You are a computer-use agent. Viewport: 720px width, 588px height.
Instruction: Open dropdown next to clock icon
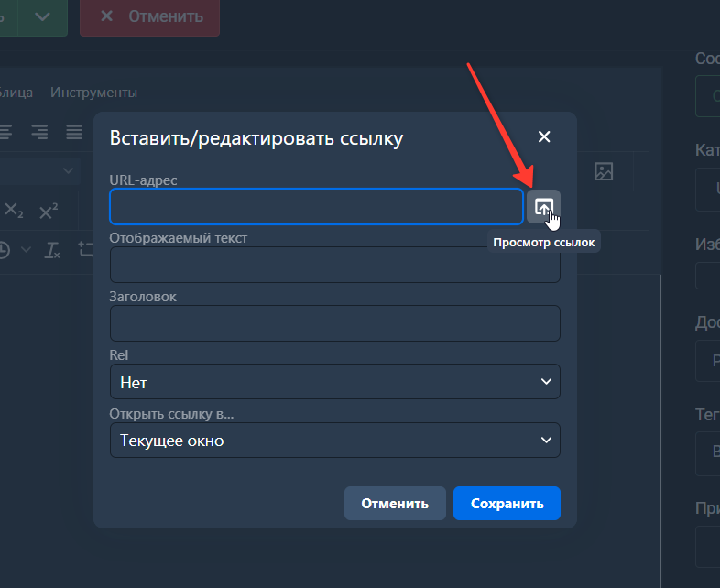pyautogui.click(x=27, y=250)
